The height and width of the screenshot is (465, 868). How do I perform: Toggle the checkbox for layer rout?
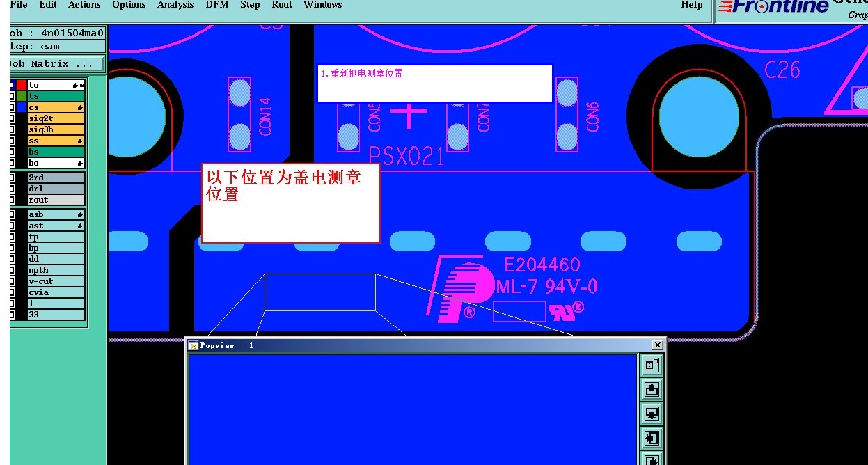click(x=12, y=200)
